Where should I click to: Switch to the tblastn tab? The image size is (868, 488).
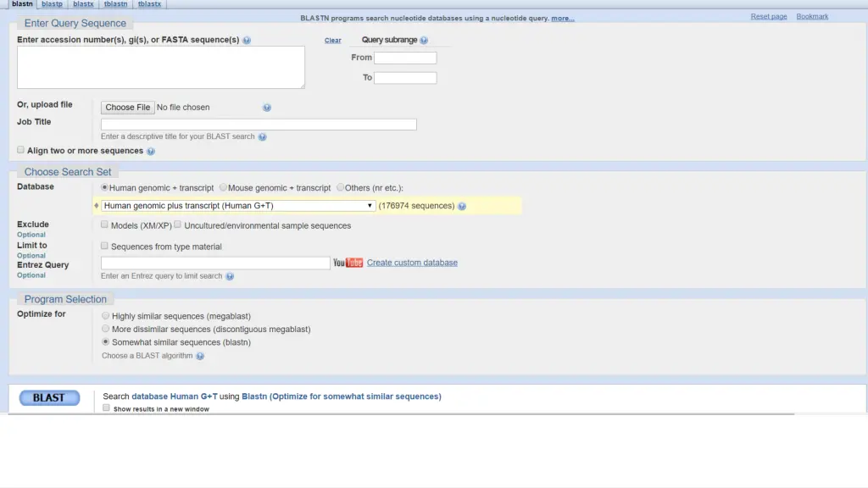(x=115, y=4)
